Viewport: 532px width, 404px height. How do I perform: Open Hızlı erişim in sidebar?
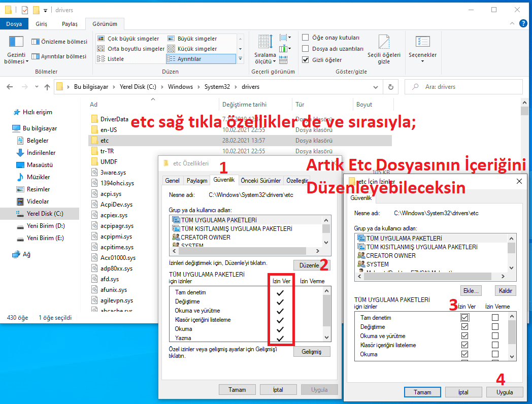pos(38,112)
